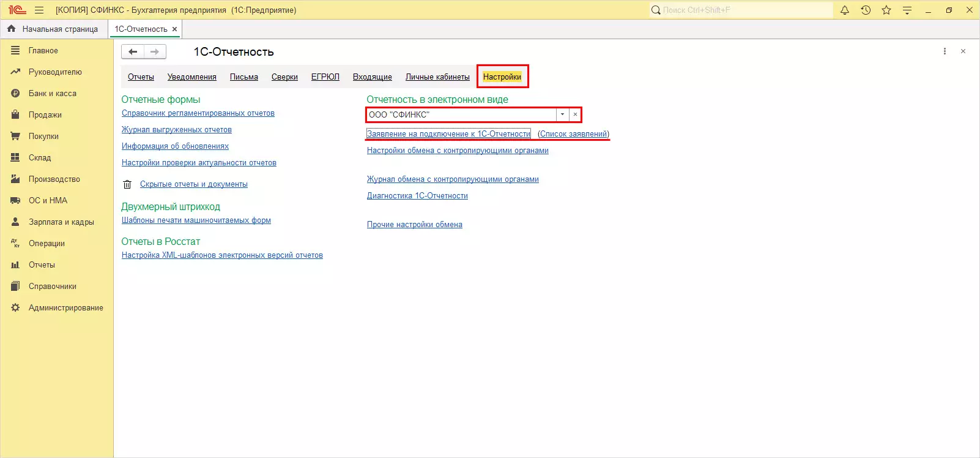
Task: Open Справочник регламентированных отчетов link
Action: [x=198, y=113]
